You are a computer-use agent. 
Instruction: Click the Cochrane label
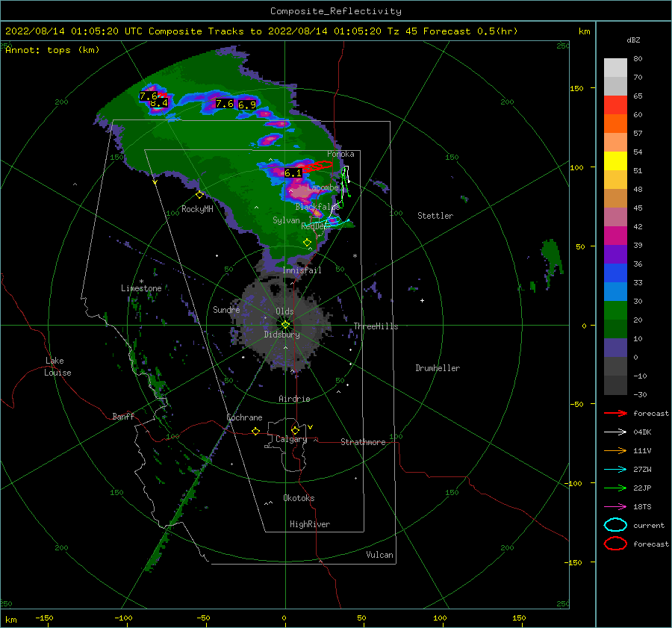coord(244,417)
